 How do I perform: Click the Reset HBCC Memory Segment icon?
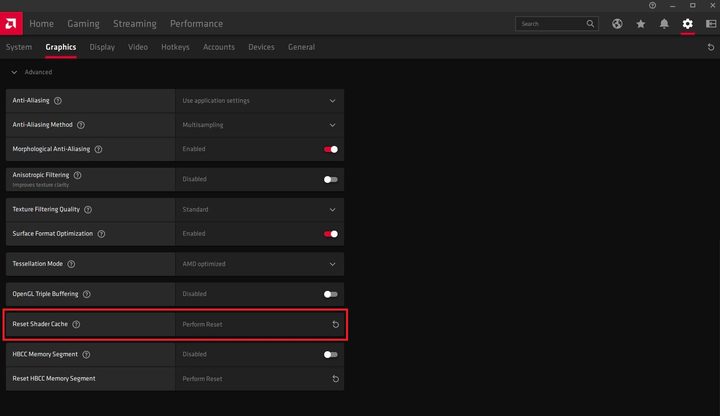click(336, 379)
